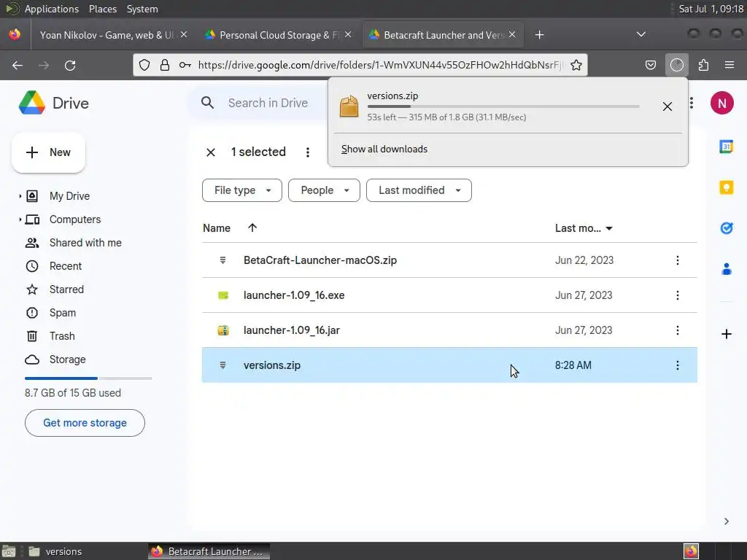Screen dimensions: 747x560
Task: Open more options for launcher-1.09_16.jar
Action: 678,330
